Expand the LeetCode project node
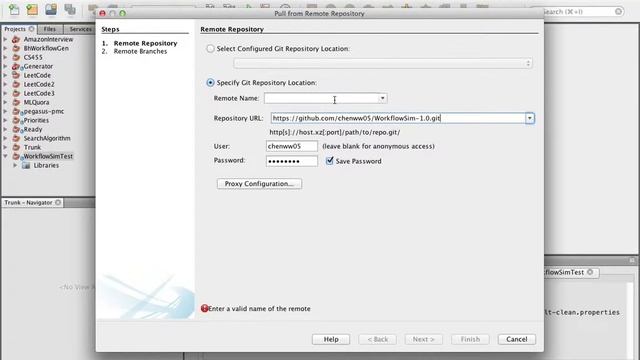The width and height of the screenshot is (640, 360). pyautogui.click(x=5, y=76)
